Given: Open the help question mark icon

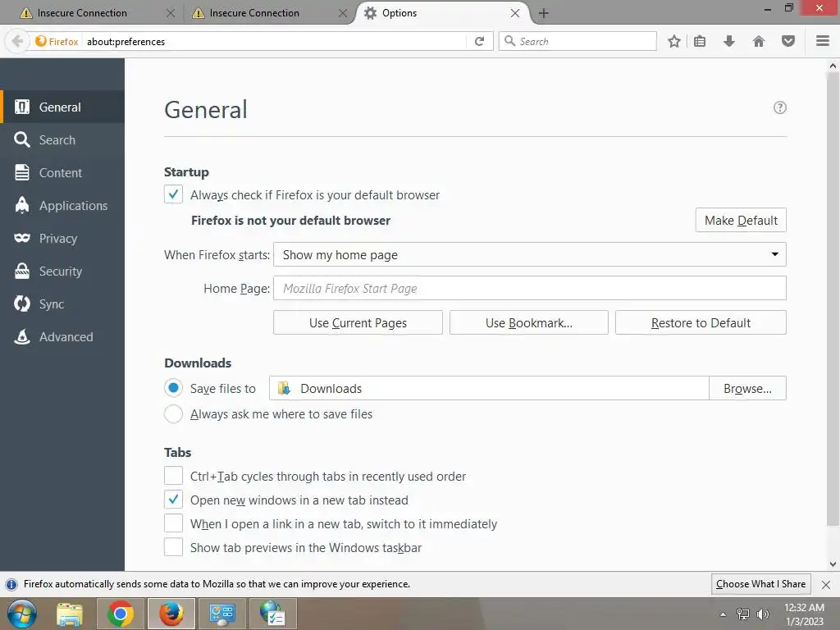Looking at the screenshot, I should click(780, 107).
